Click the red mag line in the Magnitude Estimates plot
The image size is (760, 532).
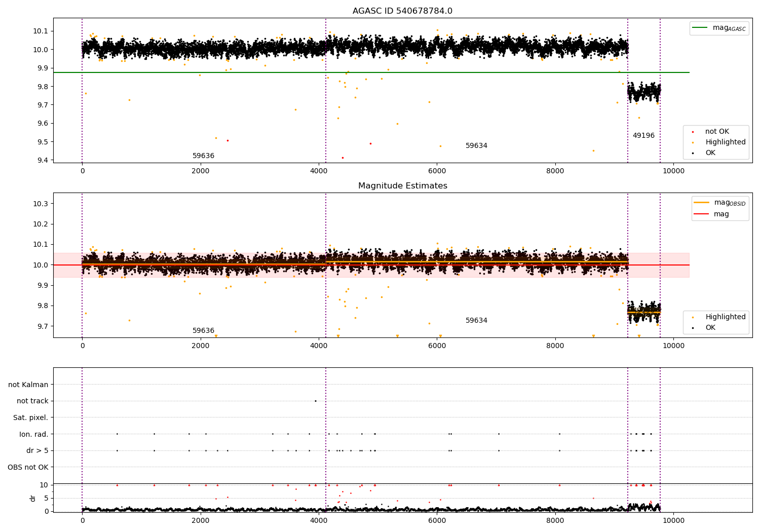[371, 265]
